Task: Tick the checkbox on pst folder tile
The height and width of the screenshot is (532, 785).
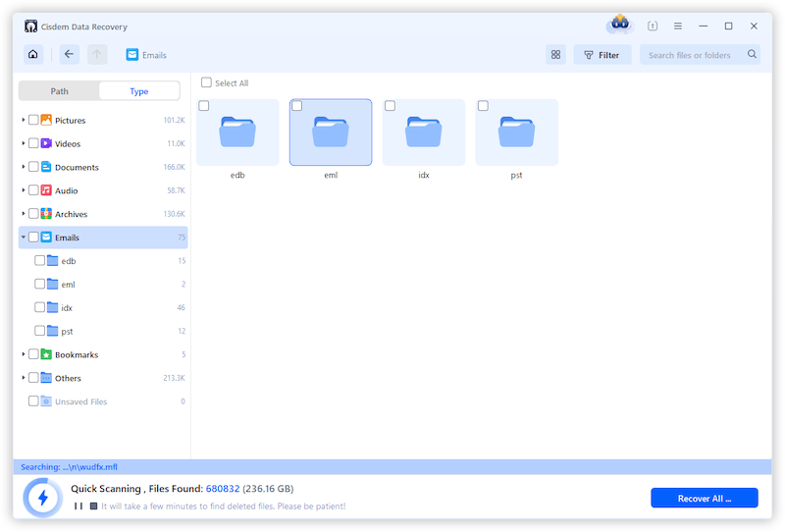Action: click(483, 106)
